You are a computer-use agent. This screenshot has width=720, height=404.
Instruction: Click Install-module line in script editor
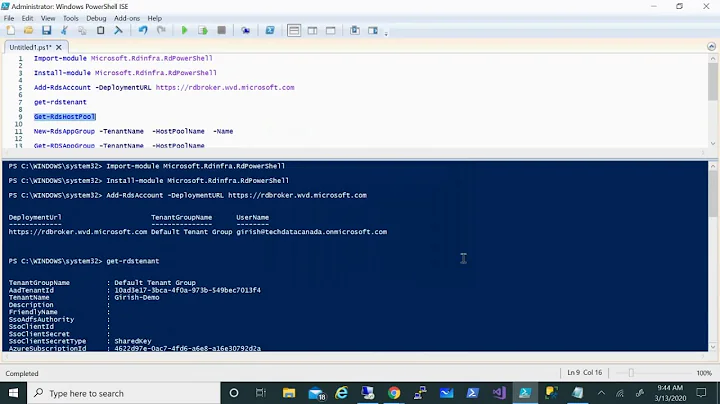[x=125, y=73]
